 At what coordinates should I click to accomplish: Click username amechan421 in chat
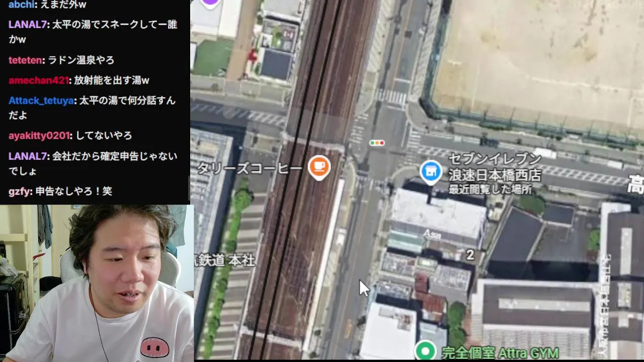[x=38, y=80]
